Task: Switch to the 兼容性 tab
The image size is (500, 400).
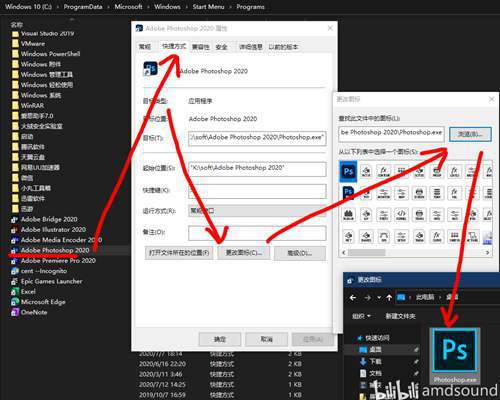Action: click(x=201, y=47)
